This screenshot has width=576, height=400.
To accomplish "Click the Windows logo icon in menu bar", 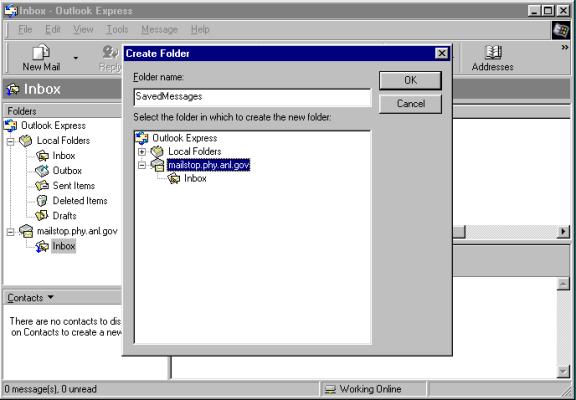I will click(x=561, y=30).
